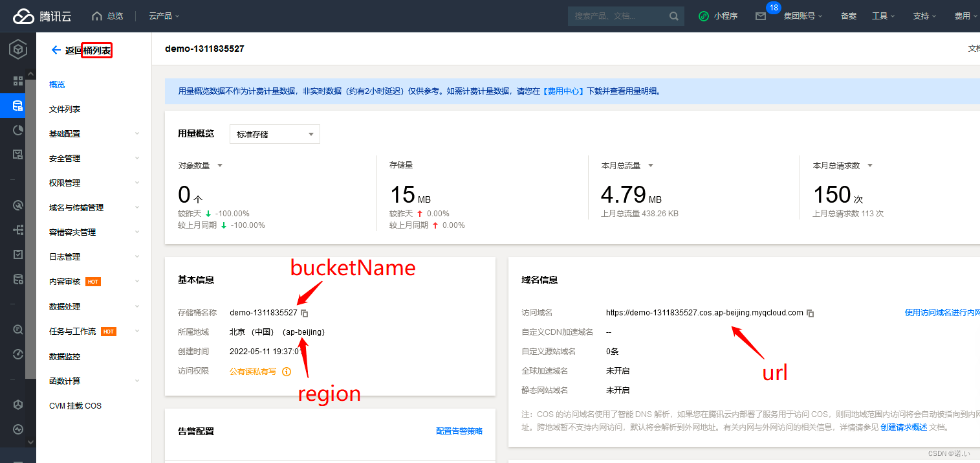Copy the access domain URL

click(x=810, y=313)
